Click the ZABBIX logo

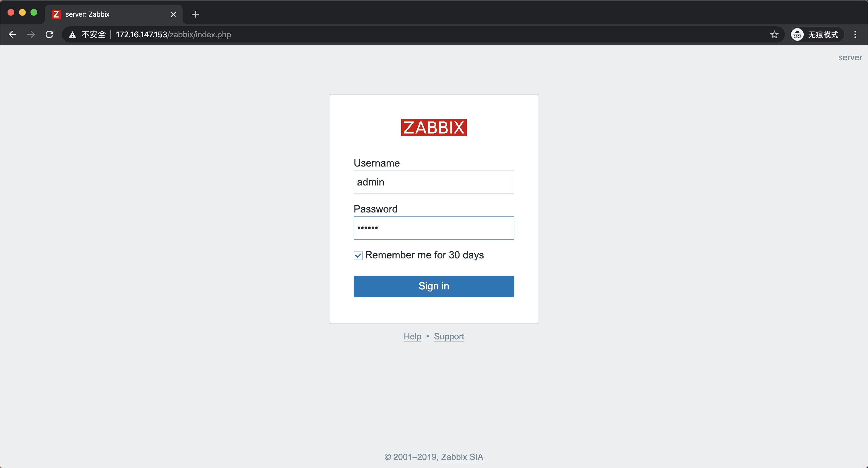click(434, 127)
